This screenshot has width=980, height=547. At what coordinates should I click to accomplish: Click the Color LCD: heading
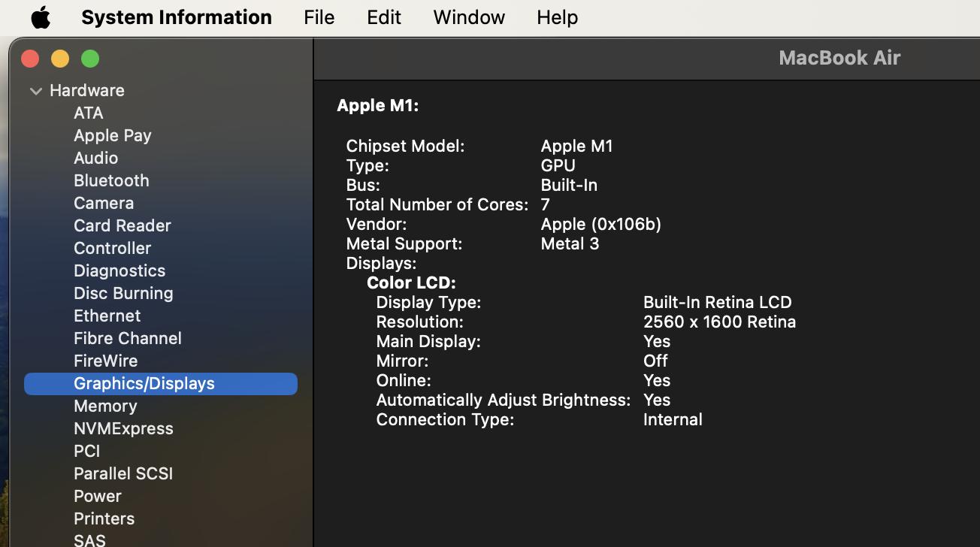coord(411,283)
